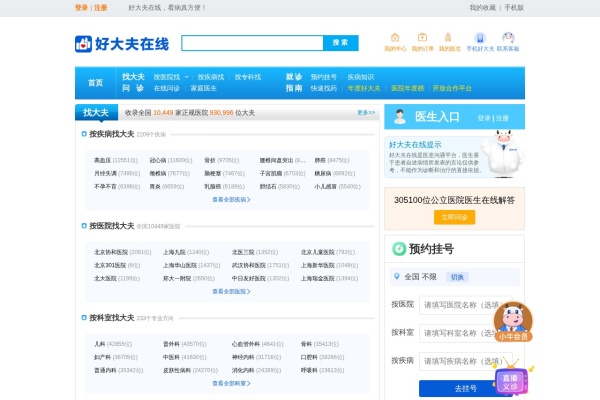Click 更多>> in 找大夫 header

(366, 113)
